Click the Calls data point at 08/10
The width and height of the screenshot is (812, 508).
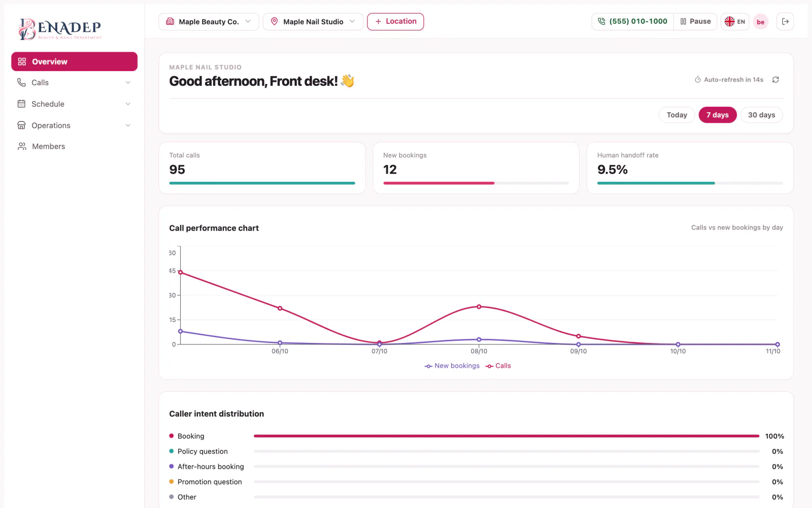[x=479, y=307]
